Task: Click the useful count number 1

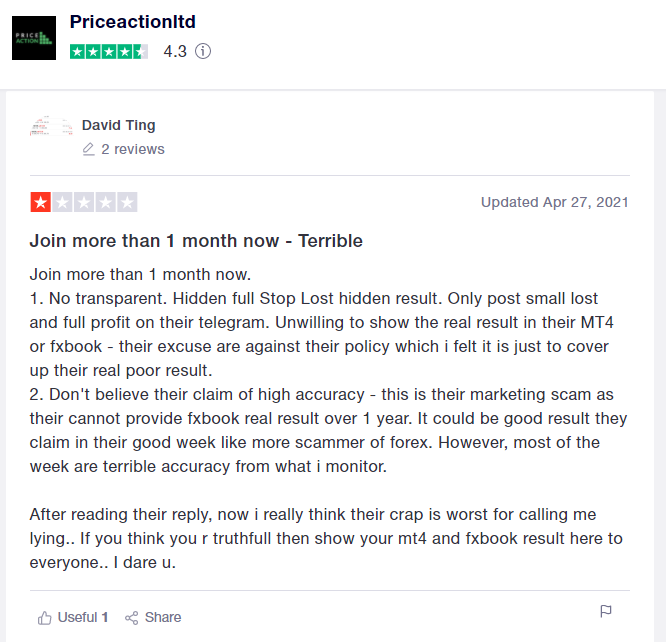Action: pos(104,617)
